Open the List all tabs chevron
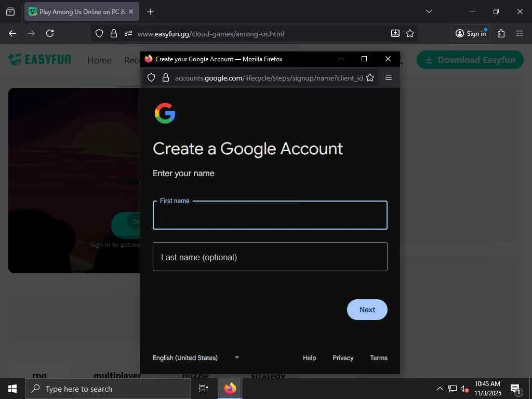 (429, 11)
